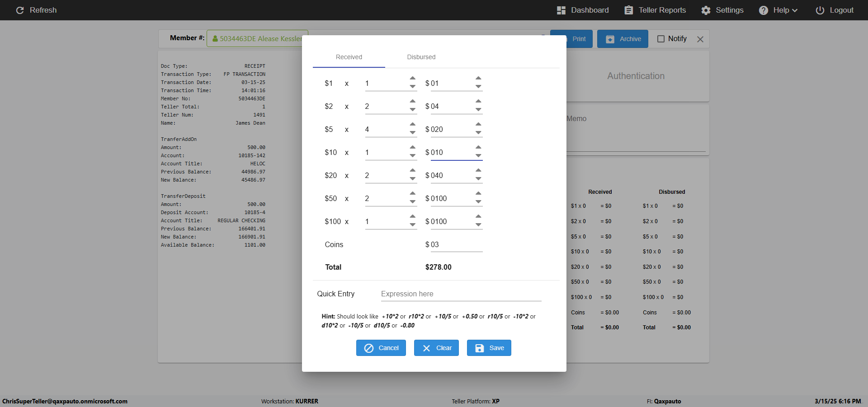Click the Teller Platform XP status text
Image resolution: width=868 pixels, height=407 pixels.
coord(476,401)
